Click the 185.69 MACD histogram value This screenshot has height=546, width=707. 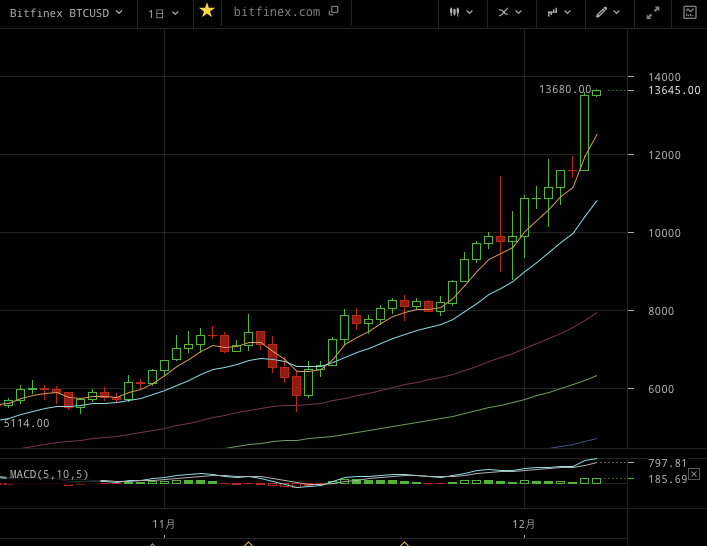click(667, 479)
